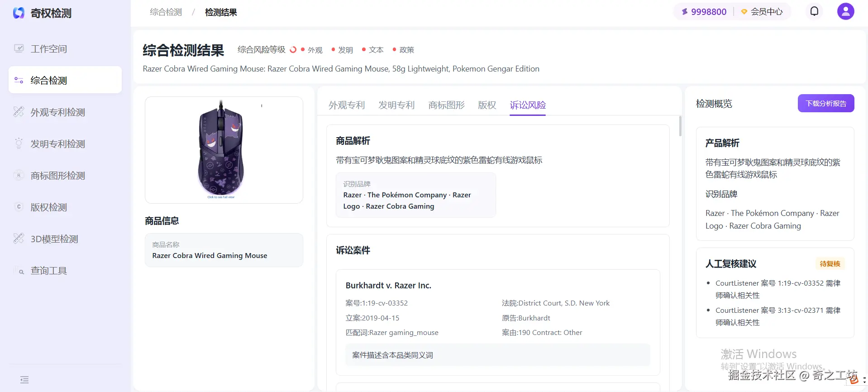Viewport: 868px width, 392px height.
Task: Click the 商品名称 field showing Razer Cobra
Action: pos(224,250)
